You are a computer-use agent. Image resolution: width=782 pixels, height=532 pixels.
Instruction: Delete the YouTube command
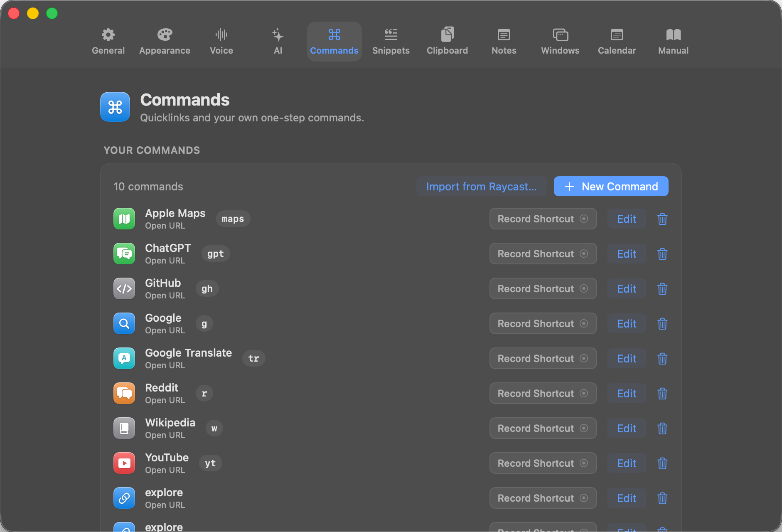(x=662, y=463)
